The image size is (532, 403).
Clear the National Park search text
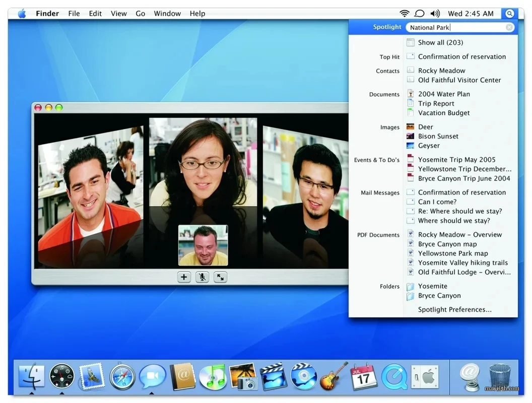pos(508,27)
